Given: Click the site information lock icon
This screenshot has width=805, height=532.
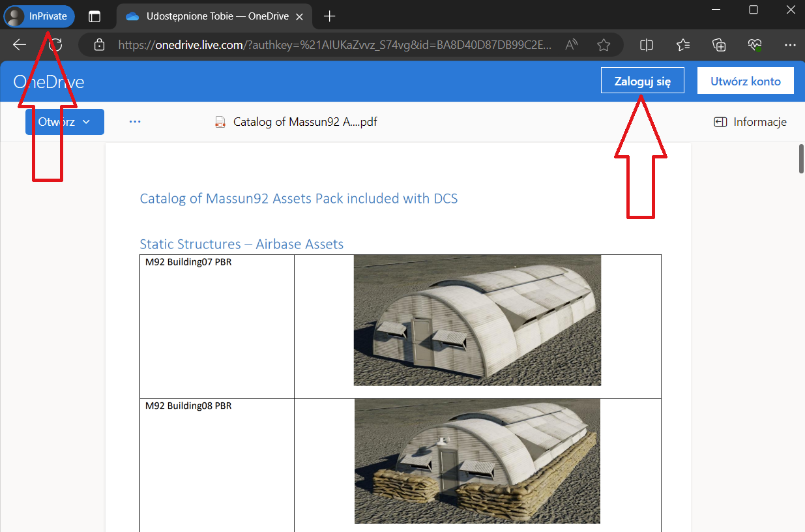Looking at the screenshot, I should tap(99, 44).
